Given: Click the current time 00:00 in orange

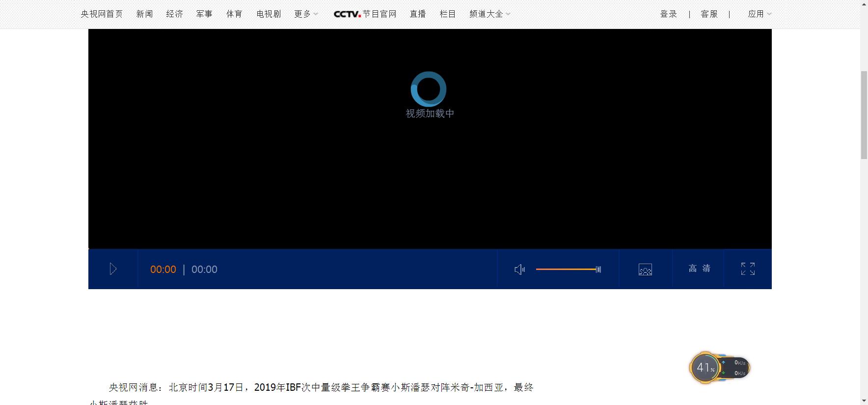Looking at the screenshot, I should click(163, 270).
